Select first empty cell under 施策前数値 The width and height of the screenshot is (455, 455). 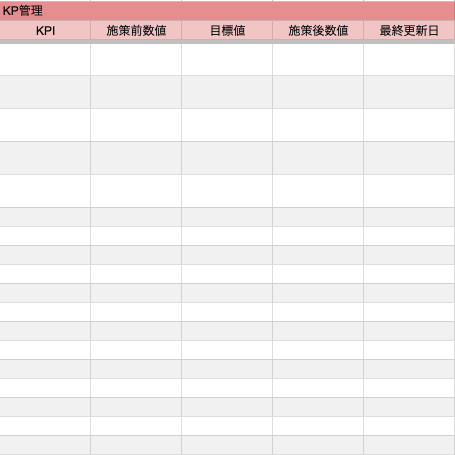point(136,60)
